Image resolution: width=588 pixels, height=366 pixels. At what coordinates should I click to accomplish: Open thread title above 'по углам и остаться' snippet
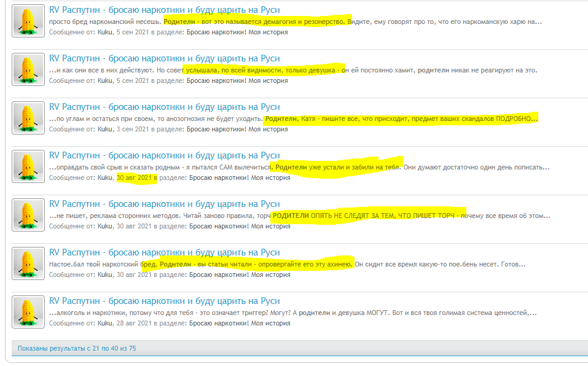(x=164, y=107)
